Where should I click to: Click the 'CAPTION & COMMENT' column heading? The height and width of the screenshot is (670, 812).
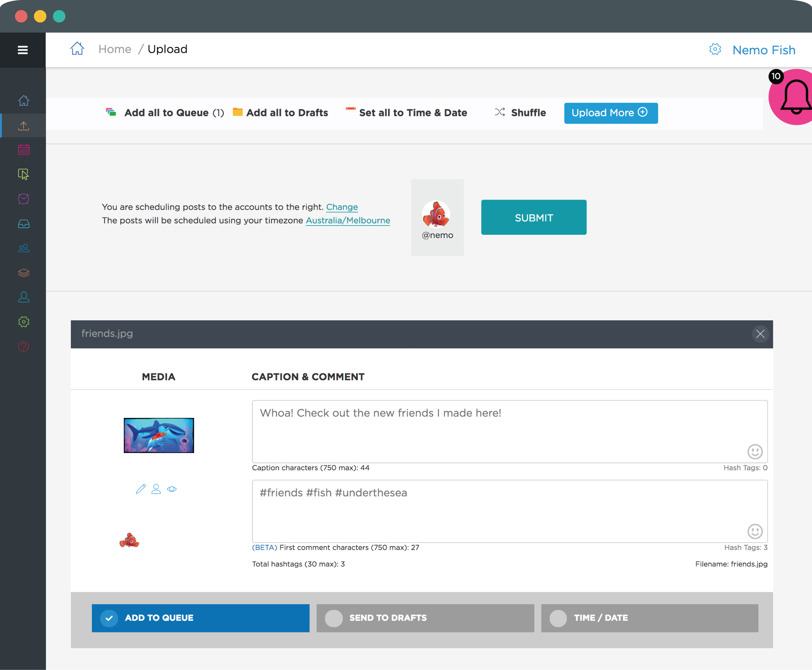tap(308, 377)
